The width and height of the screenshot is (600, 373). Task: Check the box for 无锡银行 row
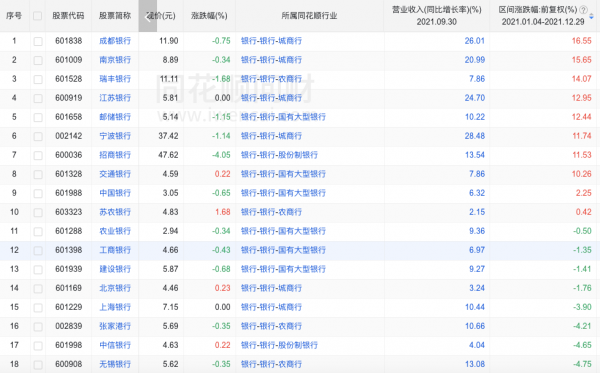pos(38,365)
